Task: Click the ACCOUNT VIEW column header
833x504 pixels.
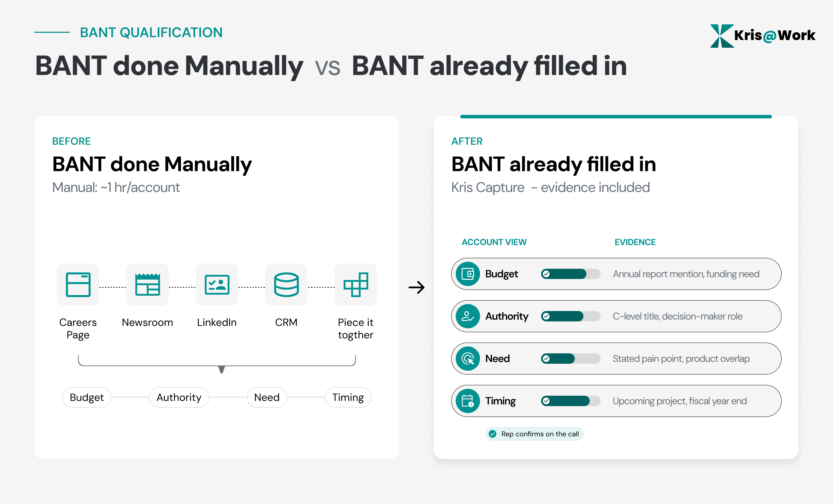Action: click(x=494, y=242)
